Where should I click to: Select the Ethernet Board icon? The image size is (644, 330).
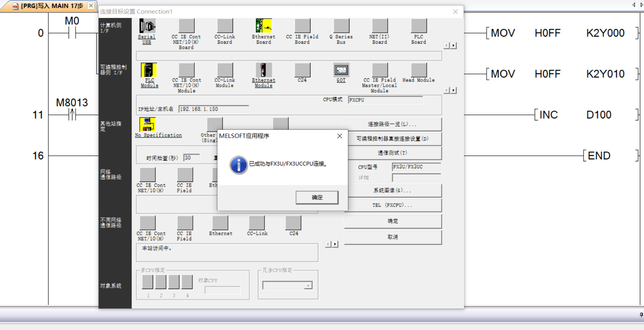[x=263, y=26]
